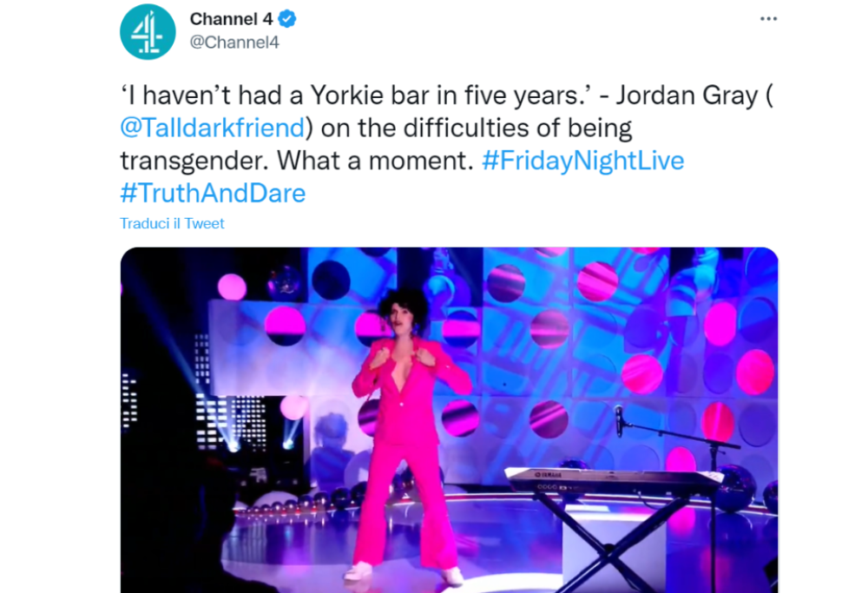Open the three-dot more options menu

click(768, 19)
